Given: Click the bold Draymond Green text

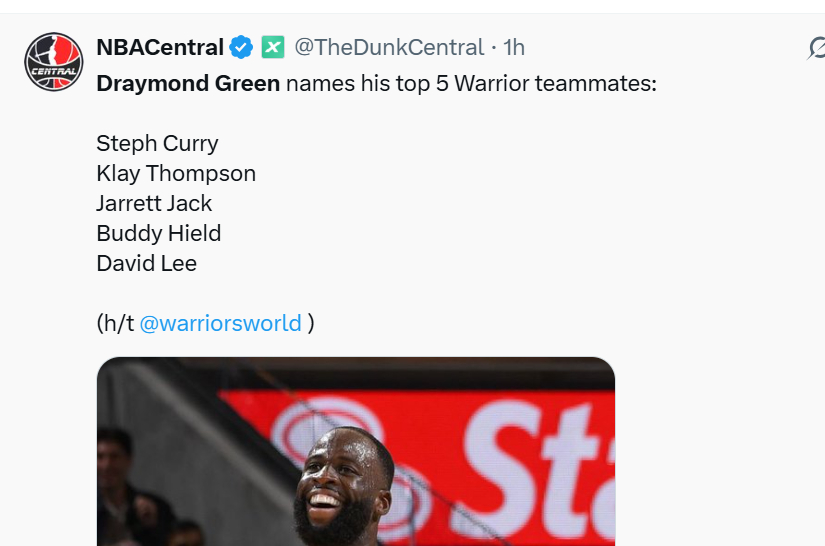Looking at the screenshot, I should (188, 83).
